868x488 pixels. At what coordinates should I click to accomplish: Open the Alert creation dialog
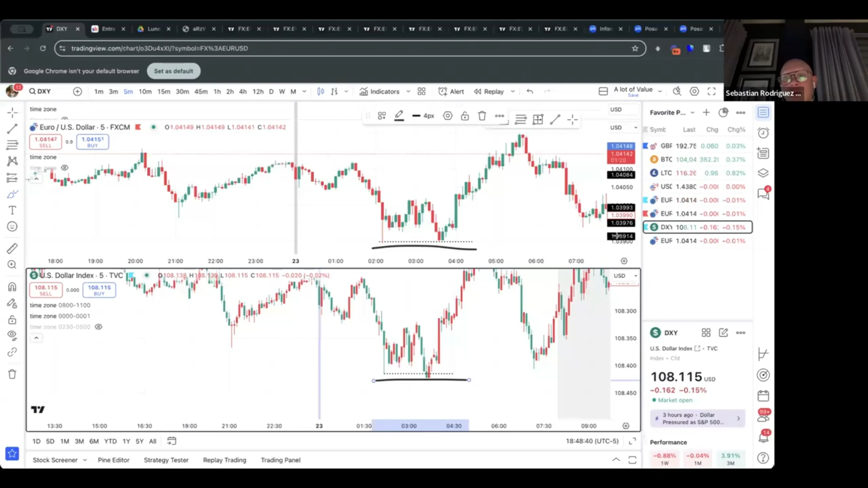pos(451,91)
